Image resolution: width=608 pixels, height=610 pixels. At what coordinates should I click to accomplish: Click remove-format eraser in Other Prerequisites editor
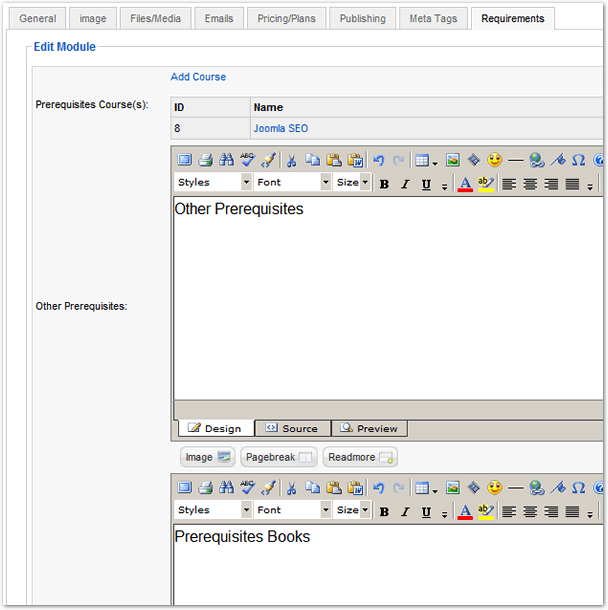268,160
